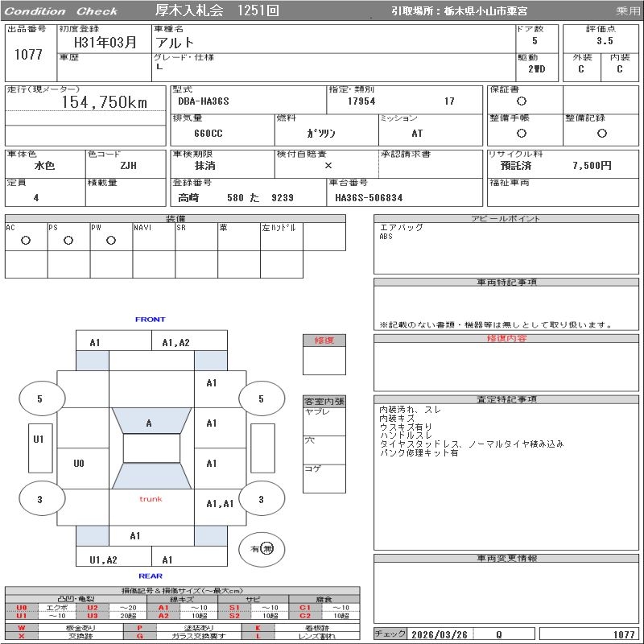This screenshot has height=644, width=644.
Task: Click the U1 left mirror box
Action: point(40,448)
